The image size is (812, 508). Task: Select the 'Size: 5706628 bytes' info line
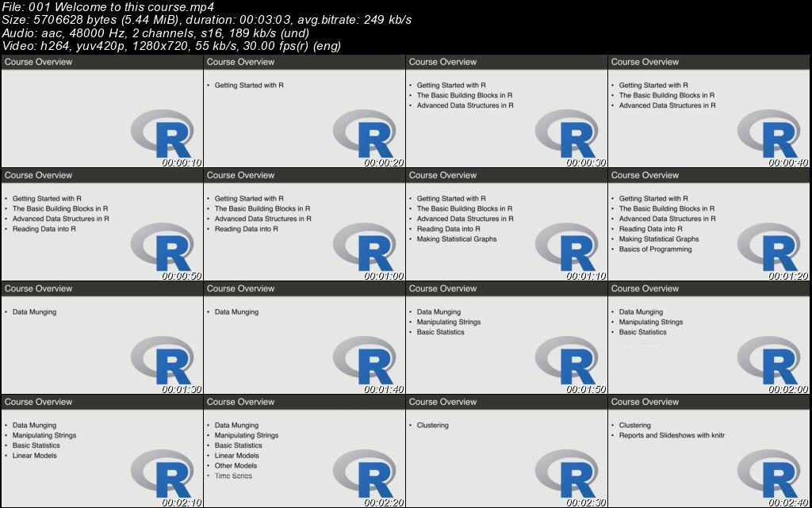207,20
